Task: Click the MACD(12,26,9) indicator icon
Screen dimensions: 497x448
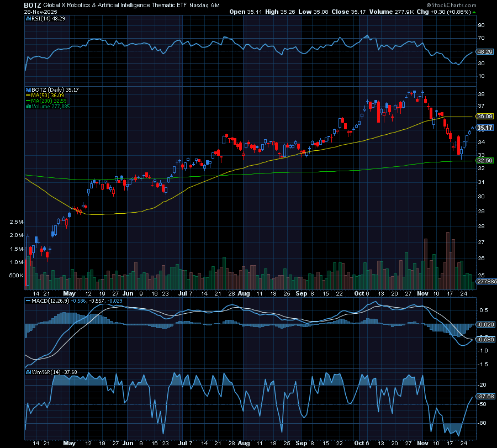Action: (28, 301)
